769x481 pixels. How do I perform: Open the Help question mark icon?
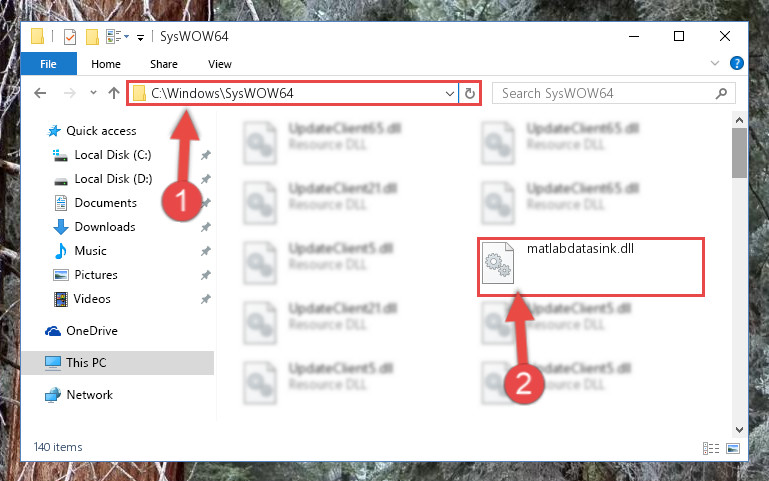736,63
